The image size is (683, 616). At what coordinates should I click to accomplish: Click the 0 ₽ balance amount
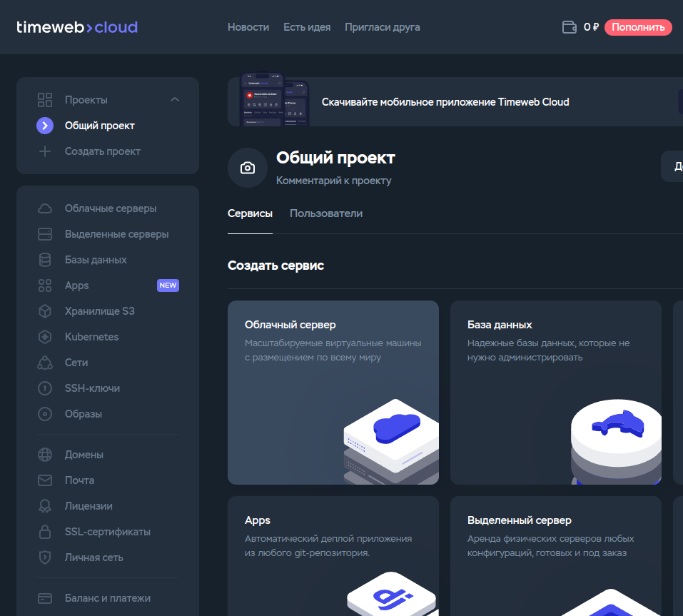pos(591,27)
